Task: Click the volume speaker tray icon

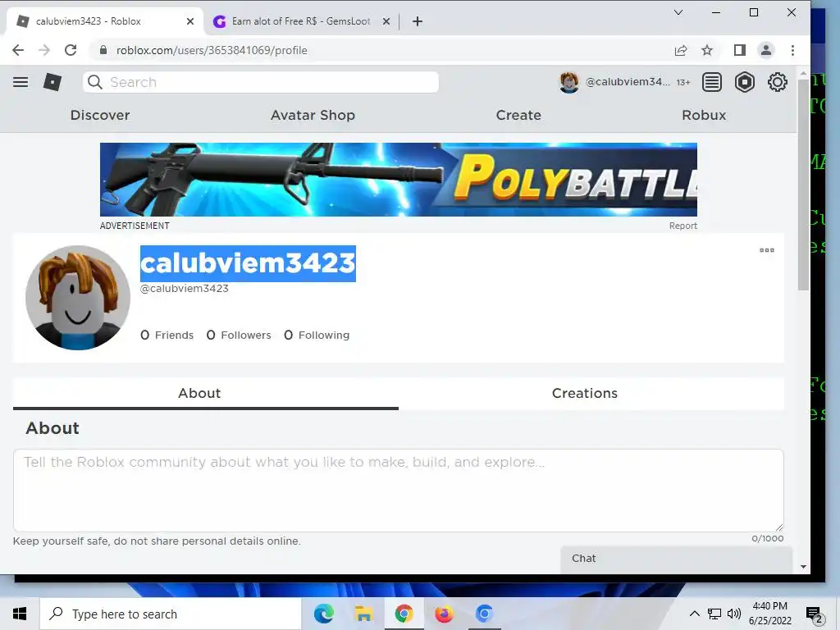Action: pos(734,614)
